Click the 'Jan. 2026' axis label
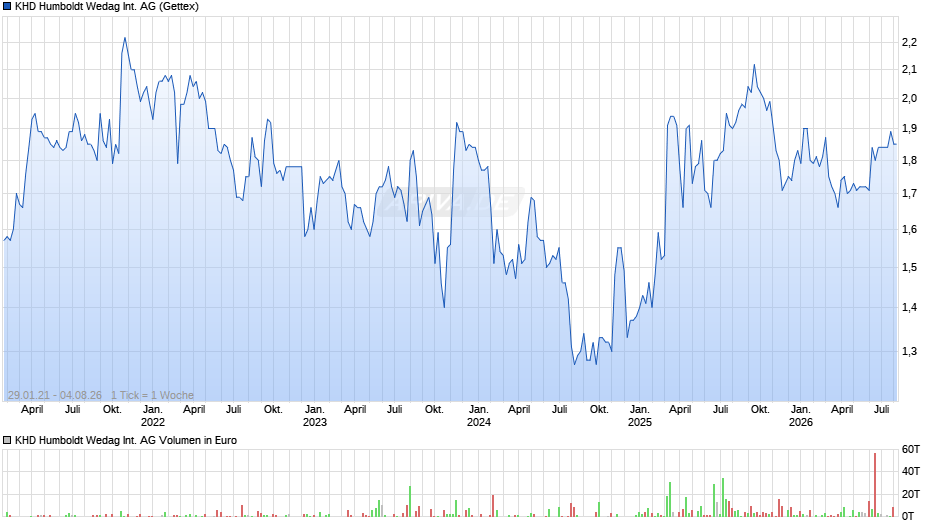The width and height of the screenshot is (940, 526). (801, 416)
